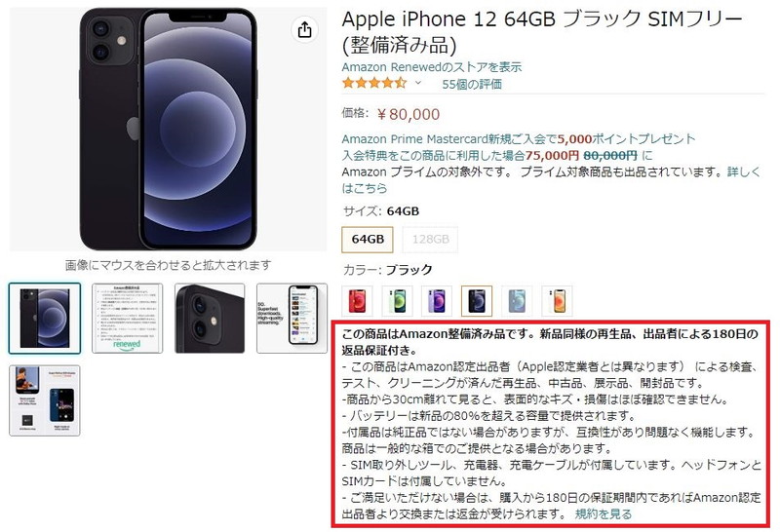
Task: Select the black iPhone color swatch
Action: click(x=477, y=301)
